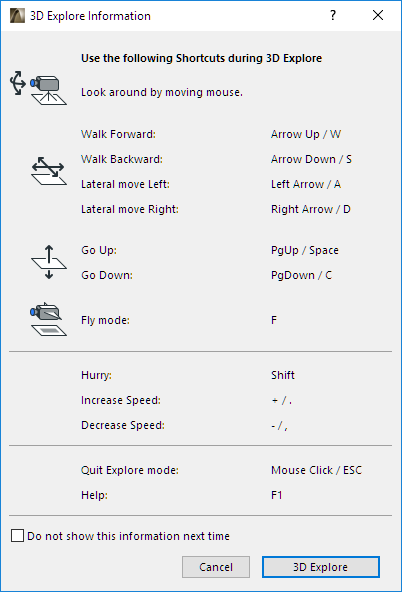This screenshot has height=592, width=402.
Task: Click the lateral walk crossed-arrows icon
Action: (49, 171)
